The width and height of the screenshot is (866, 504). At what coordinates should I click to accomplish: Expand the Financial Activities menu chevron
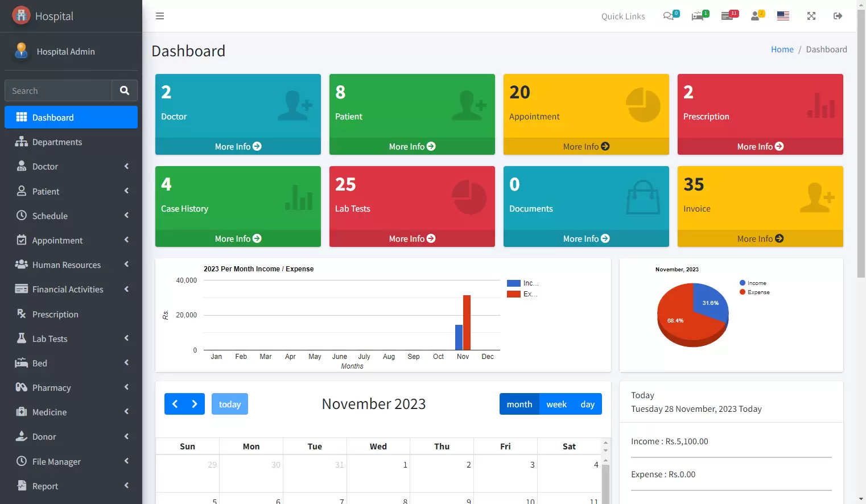[x=126, y=289]
